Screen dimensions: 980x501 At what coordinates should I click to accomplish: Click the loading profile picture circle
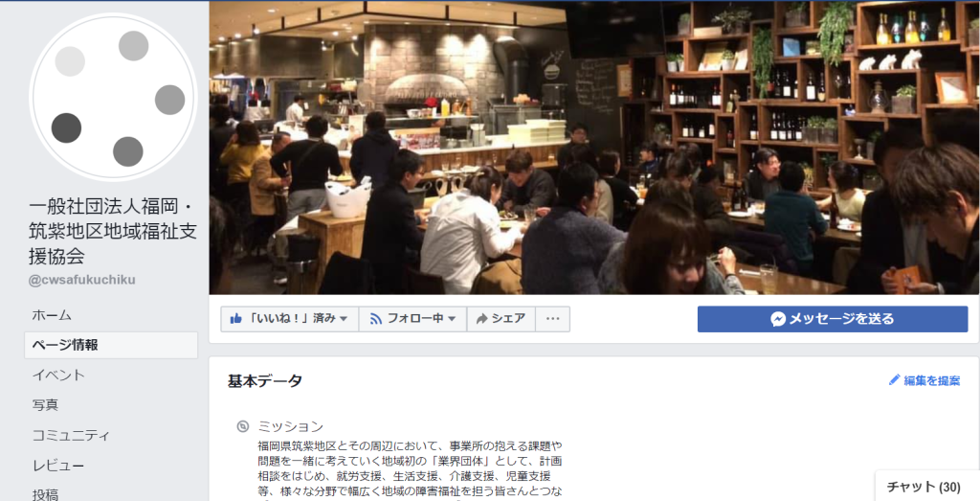coord(113,97)
